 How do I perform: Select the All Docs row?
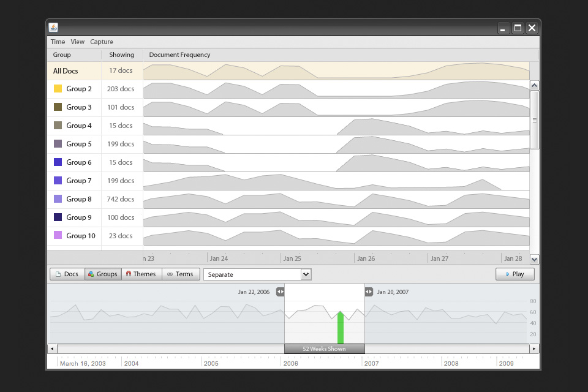[66, 71]
